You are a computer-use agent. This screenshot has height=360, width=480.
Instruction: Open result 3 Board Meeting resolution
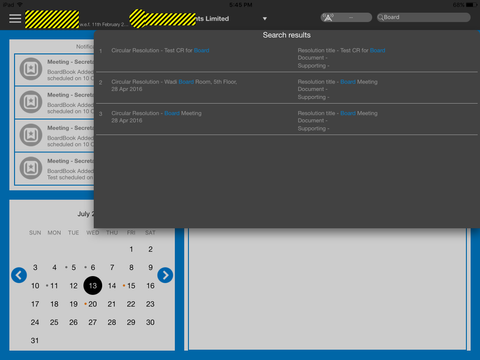(287, 120)
